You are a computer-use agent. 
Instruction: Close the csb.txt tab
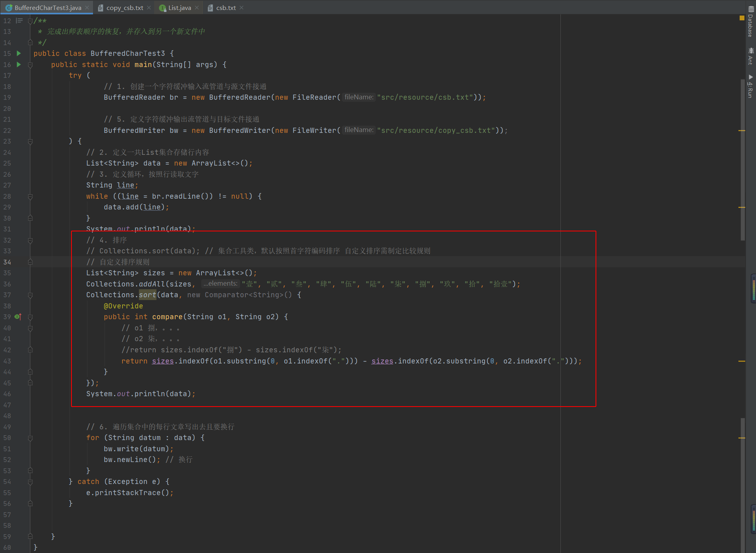[x=241, y=8]
